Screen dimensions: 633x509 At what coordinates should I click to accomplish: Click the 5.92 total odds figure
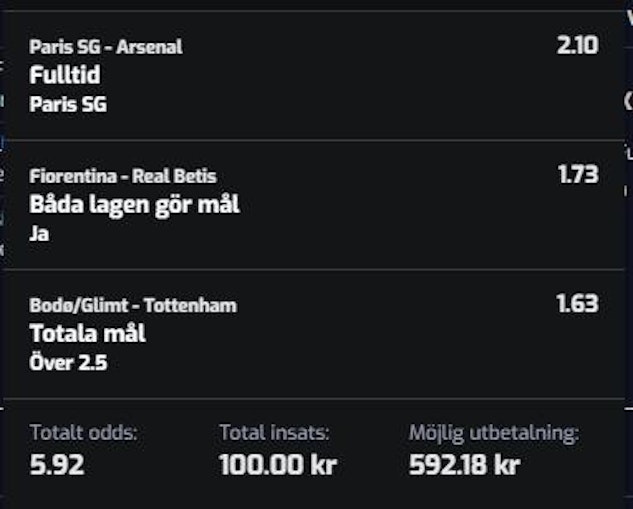[57, 465]
